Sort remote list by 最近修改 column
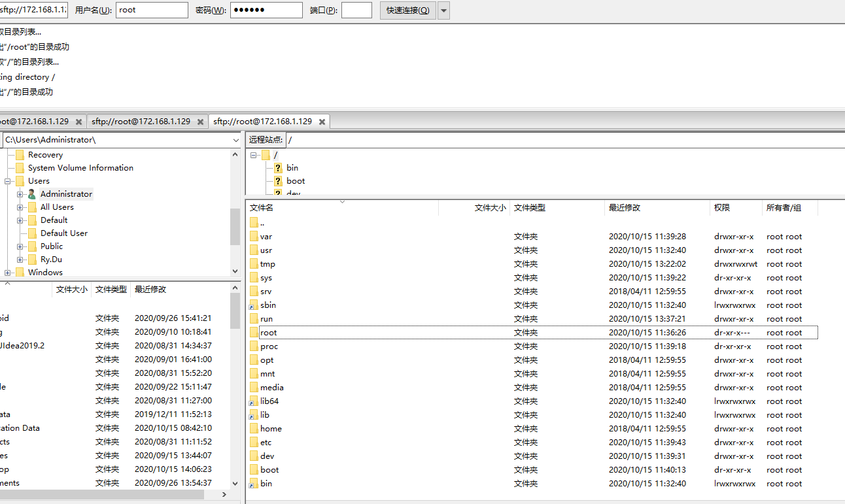This screenshot has width=845, height=504. [x=657, y=208]
